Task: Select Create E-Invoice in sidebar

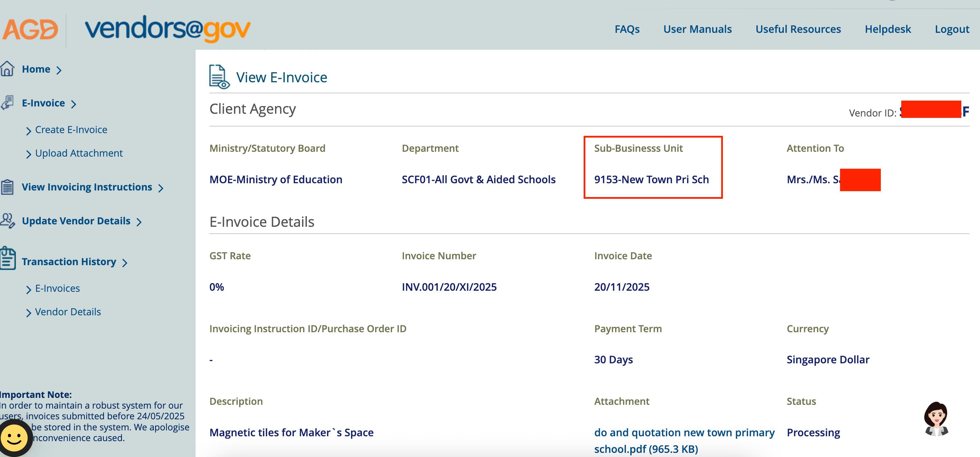Action: point(71,130)
